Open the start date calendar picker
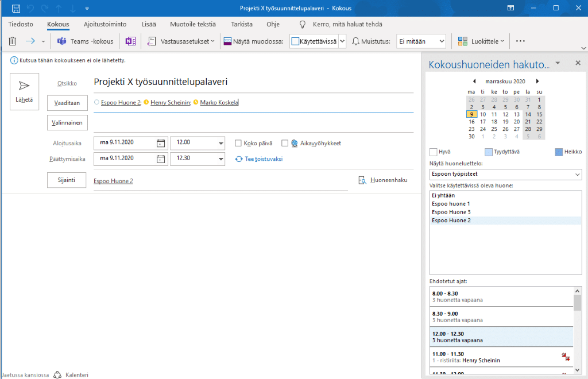Image resolution: width=588 pixels, height=379 pixels. 161,143
